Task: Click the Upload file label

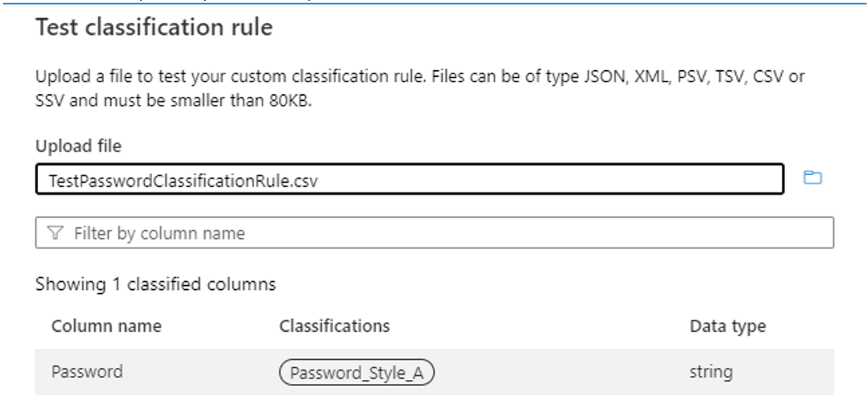Action: coord(78,146)
